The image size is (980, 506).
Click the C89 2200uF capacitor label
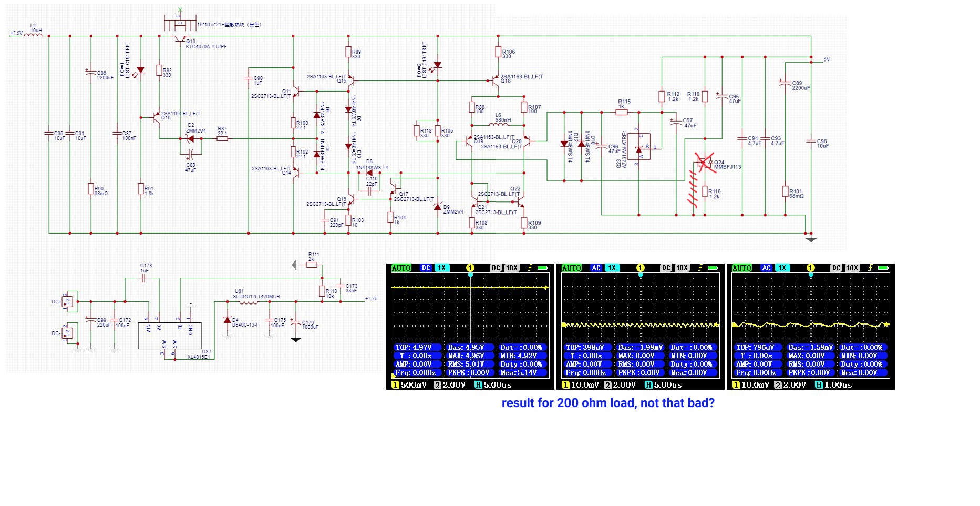(801, 86)
